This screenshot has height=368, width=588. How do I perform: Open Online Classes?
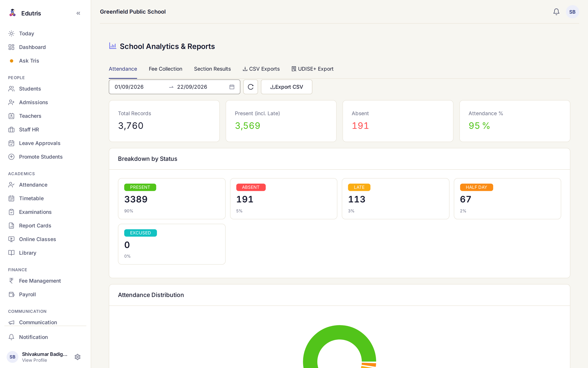point(45,239)
